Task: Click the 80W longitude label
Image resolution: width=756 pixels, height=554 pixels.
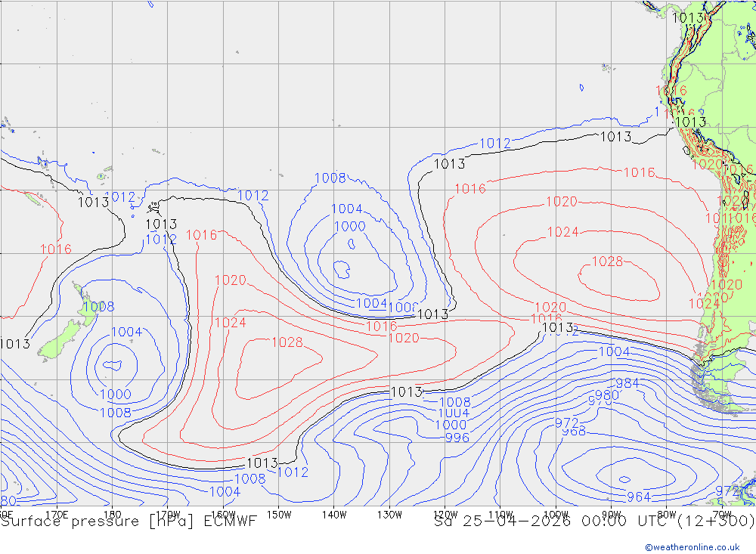Action: pos(667,515)
